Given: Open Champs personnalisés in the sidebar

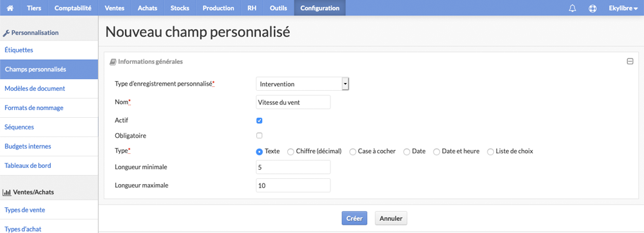Looking at the screenshot, I should [49, 70].
